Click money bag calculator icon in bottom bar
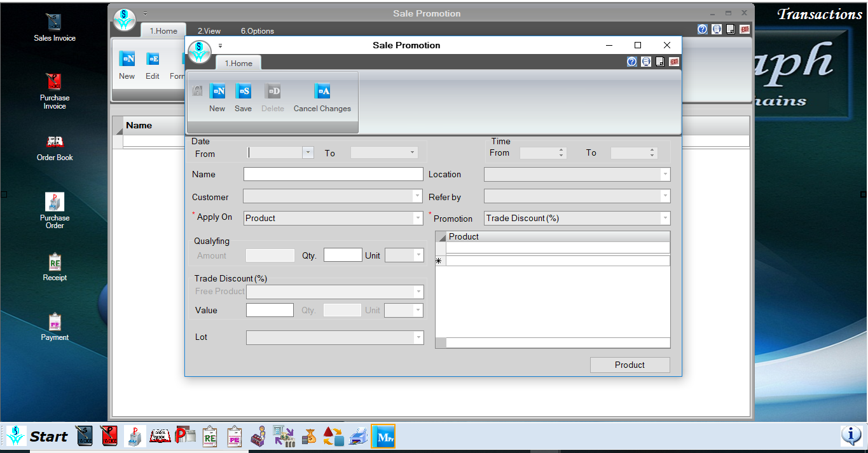 [x=309, y=436]
